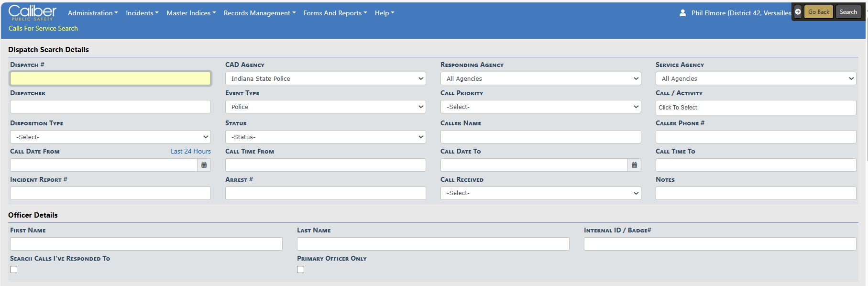Open the Disposition Type dropdown

pos(110,137)
